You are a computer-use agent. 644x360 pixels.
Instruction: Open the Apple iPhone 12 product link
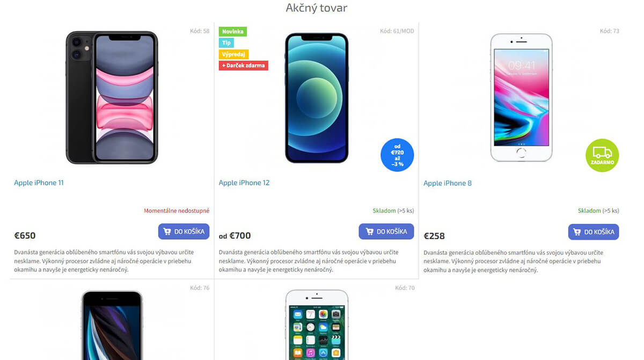pyautogui.click(x=244, y=183)
